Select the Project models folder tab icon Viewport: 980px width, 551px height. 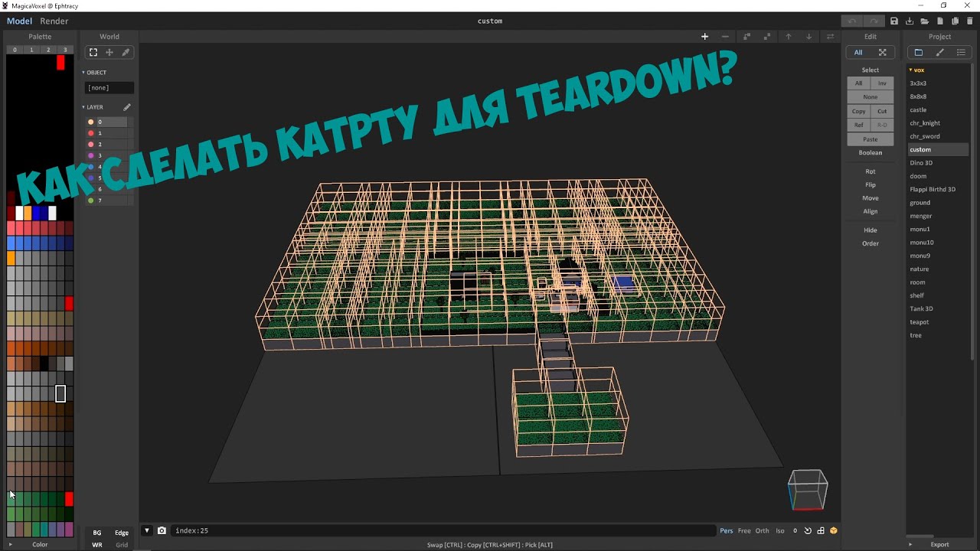[x=919, y=53]
